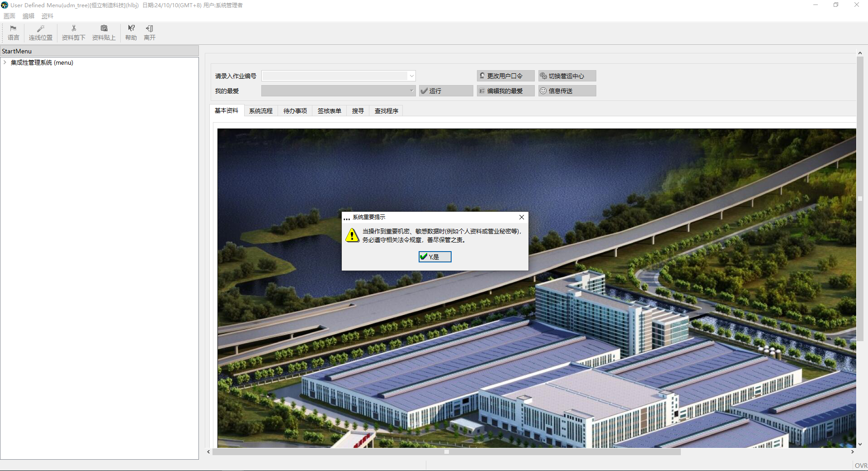Click the 资料贴上 paste data icon
Image resolution: width=868 pixels, height=471 pixels.
[104, 33]
